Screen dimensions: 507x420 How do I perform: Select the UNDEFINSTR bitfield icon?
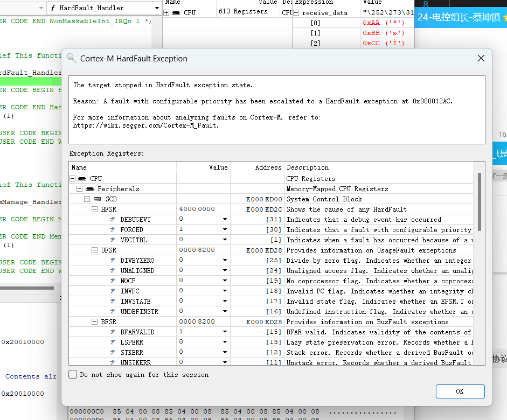113,311
